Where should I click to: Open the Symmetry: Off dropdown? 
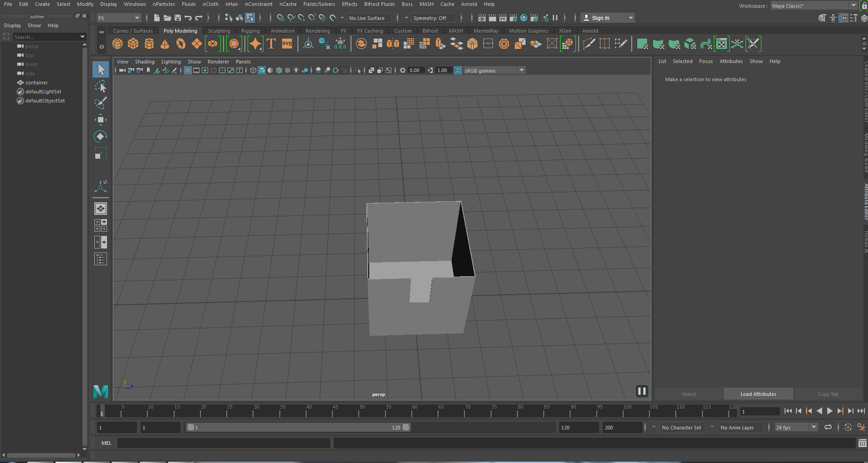tap(433, 18)
